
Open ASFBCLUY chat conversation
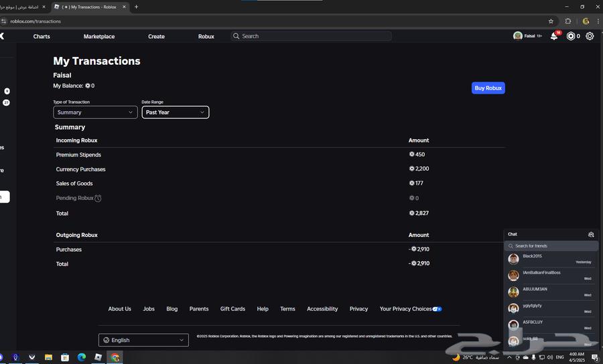[551, 325]
